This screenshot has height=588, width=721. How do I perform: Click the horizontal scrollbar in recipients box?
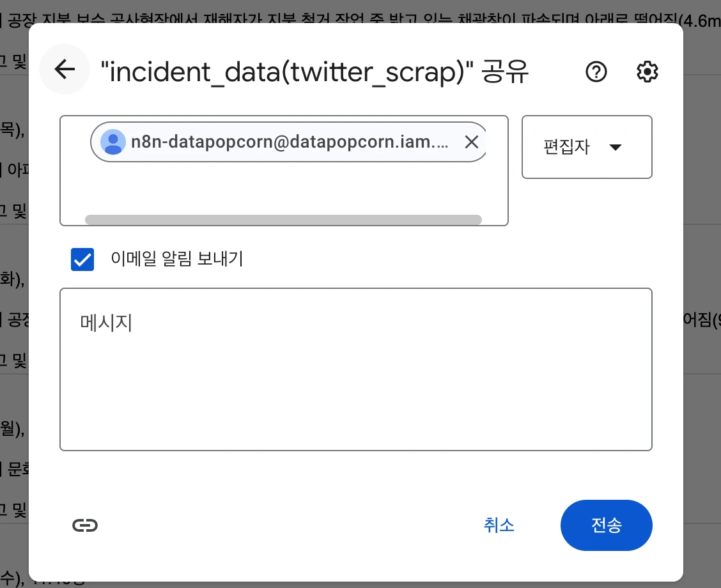pyautogui.click(x=283, y=219)
